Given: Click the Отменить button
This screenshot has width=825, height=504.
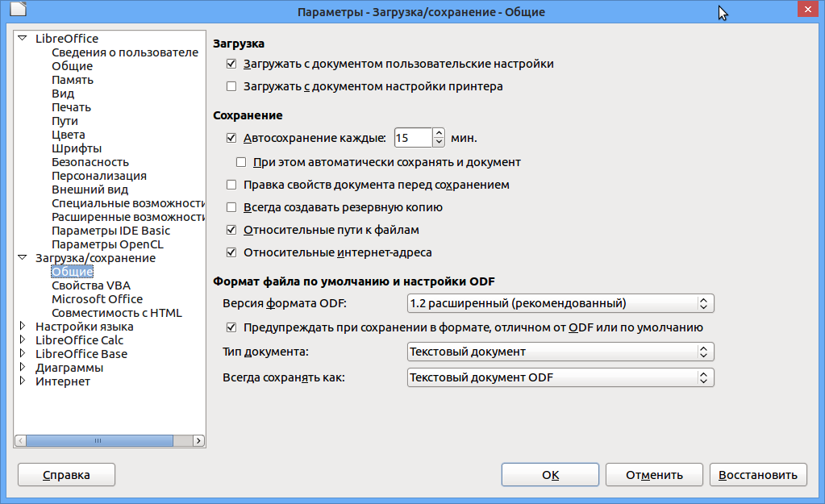Looking at the screenshot, I should pyautogui.click(x=654, y=475).
